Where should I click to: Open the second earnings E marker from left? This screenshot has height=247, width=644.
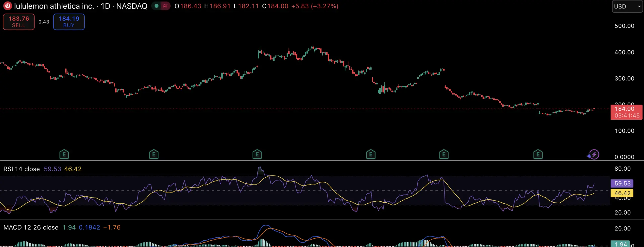pos(154,154)
